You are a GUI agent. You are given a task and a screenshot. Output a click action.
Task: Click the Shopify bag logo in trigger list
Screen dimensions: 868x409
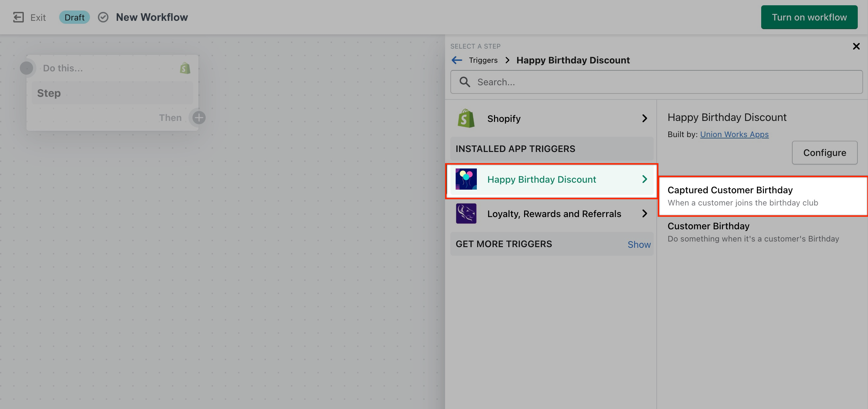coord(466,118)
